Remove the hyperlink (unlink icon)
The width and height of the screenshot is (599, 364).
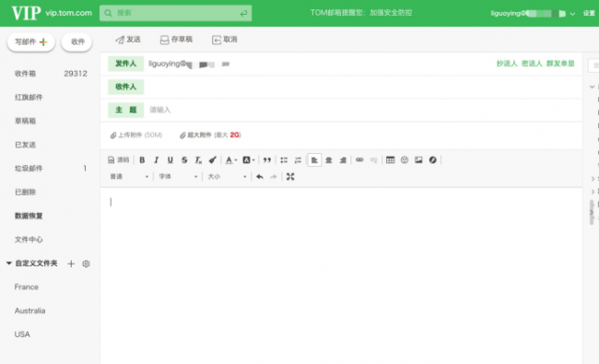373,159
